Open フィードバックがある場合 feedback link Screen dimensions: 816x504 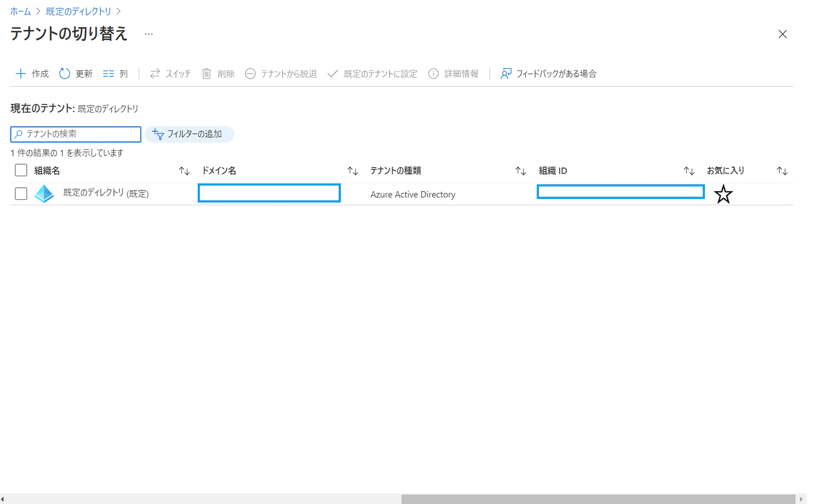548,74
